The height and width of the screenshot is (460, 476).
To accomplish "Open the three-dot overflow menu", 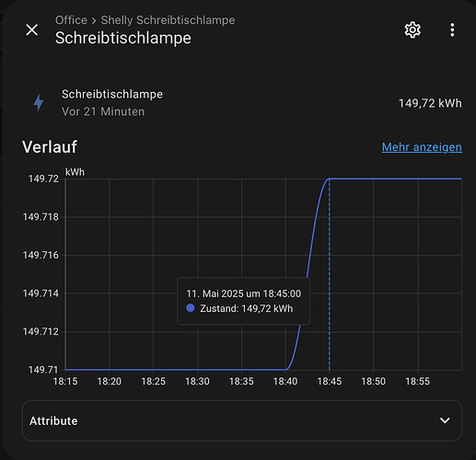I will click(x=452, y=30).
